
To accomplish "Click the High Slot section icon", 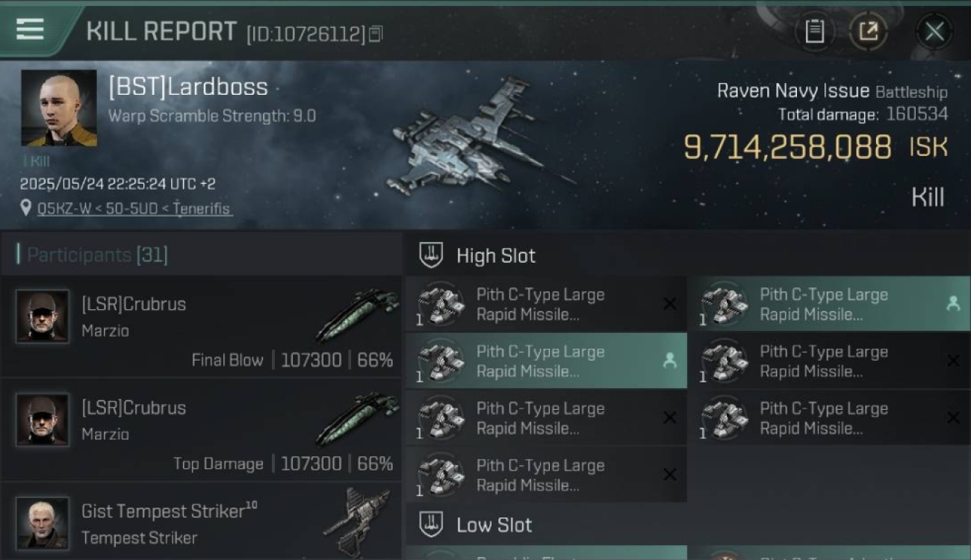I will pos(431,255).
